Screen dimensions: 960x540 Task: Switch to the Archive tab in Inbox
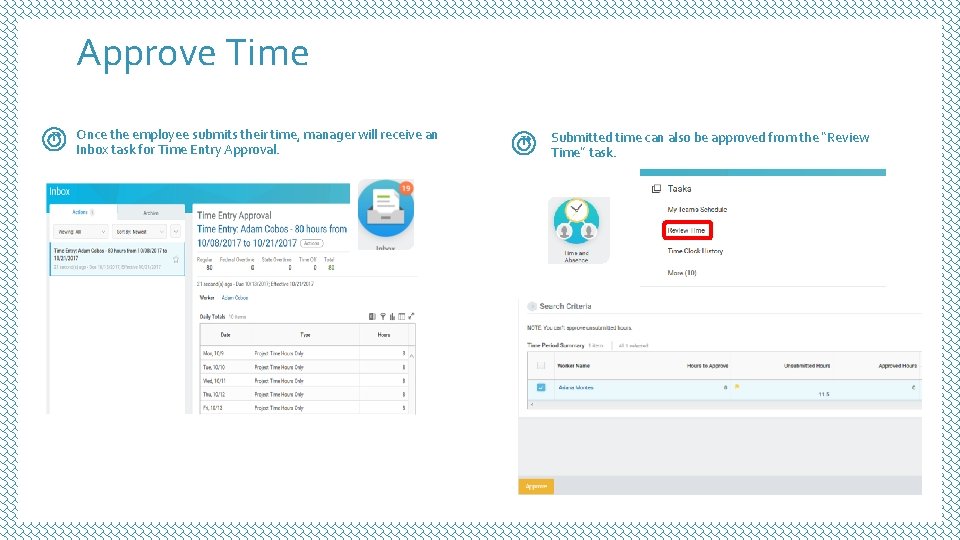151,213
